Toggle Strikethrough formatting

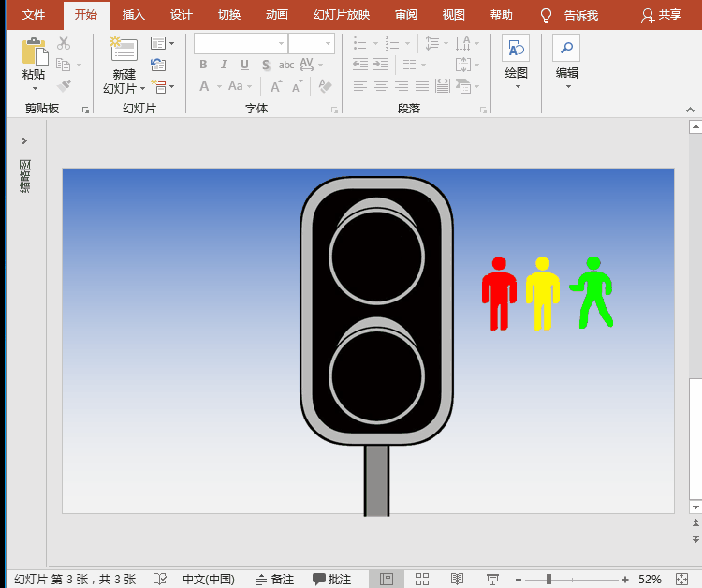tap(286, 65)
